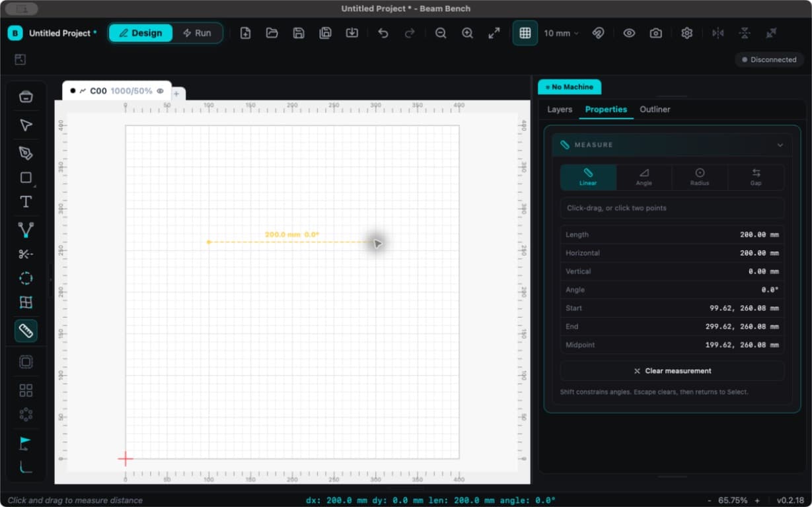Click Clear measurement button
This screenshot has width=812, height=507.
click(673, 371)
